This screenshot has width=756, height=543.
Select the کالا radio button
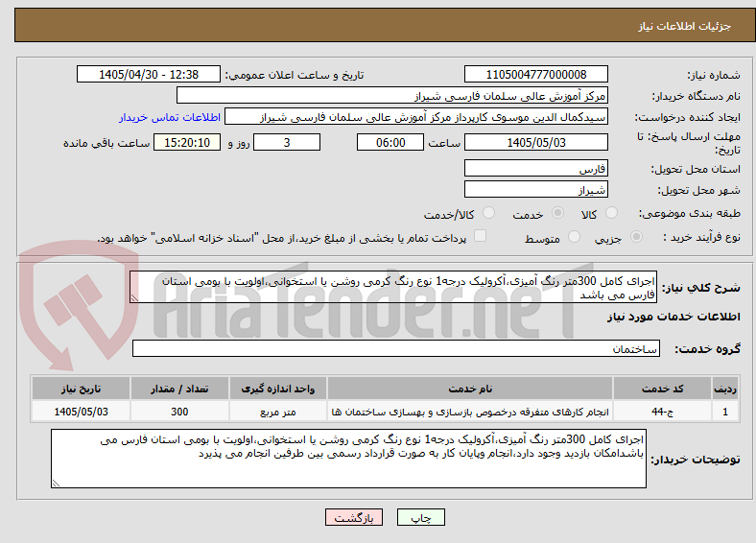[611, 213]
